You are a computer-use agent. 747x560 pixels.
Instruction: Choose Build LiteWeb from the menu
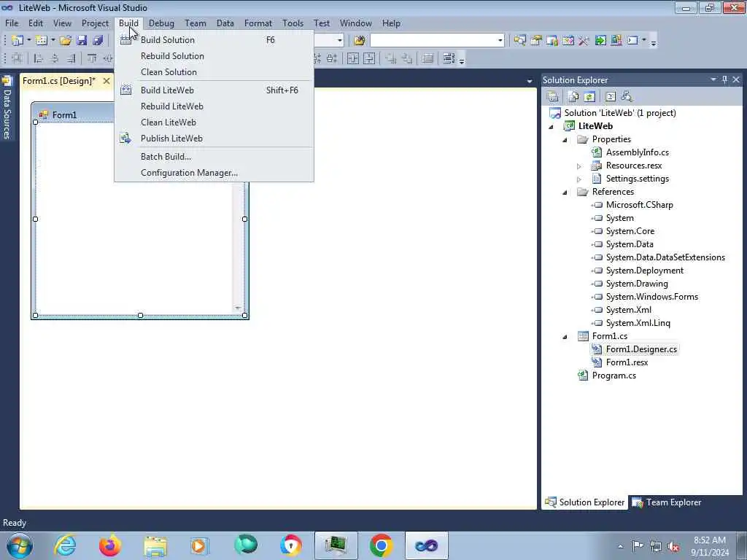click(214, 90)
